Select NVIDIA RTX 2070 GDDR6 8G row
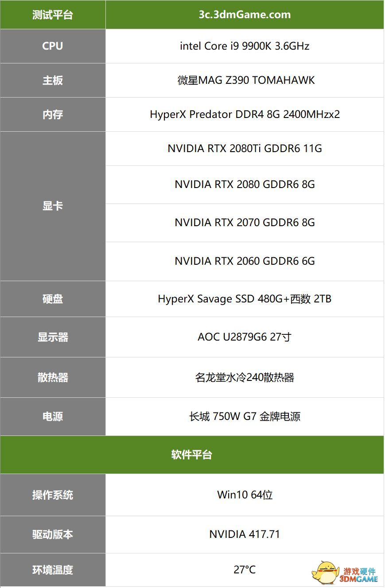 (245, 223)
